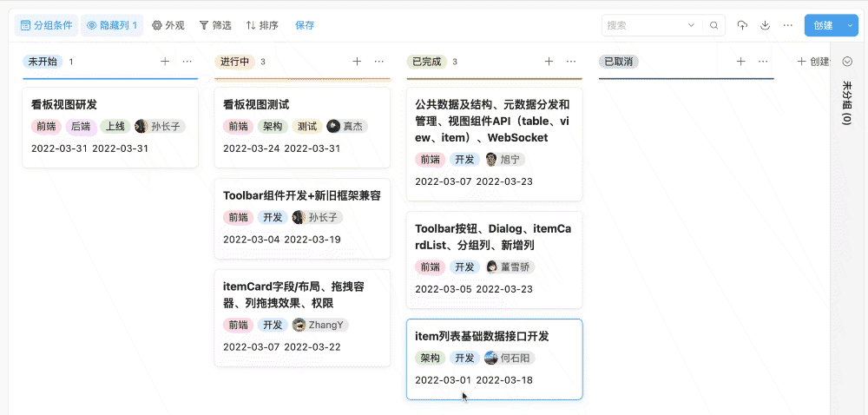This screenshot has height=415, width=868.
Task: Click the upload cloud icon
Action: (x=742, y=25)
